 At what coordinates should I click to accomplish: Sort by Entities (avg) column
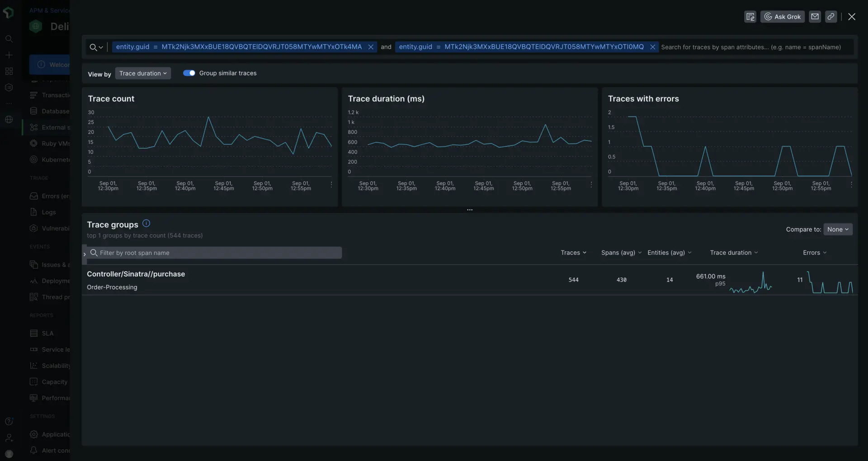pos(669,253)
